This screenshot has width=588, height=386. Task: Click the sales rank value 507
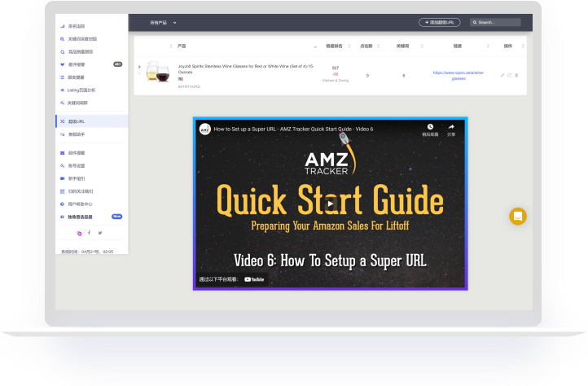tap(336, 68)
